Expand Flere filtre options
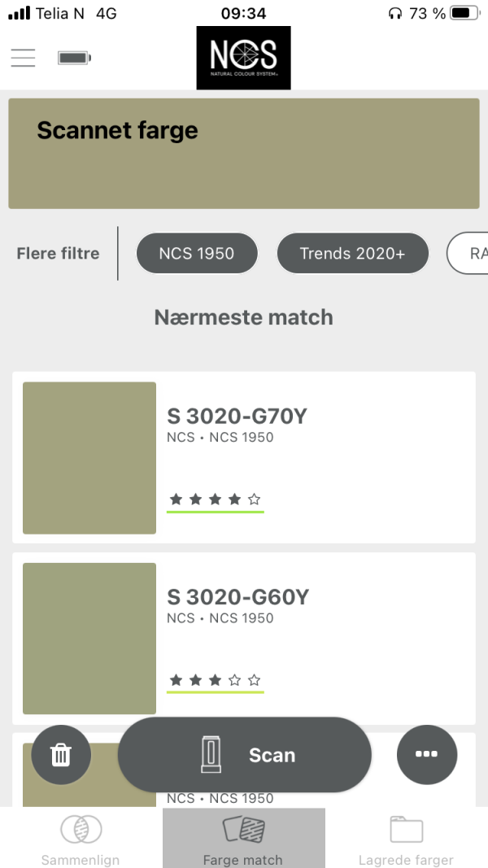This screenshot has width=488, height=868. coord(58,254)
